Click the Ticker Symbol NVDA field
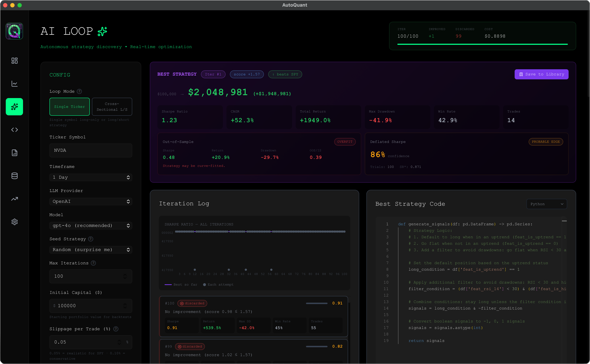Viewport: 590px width, 364px height. [91, 150]
